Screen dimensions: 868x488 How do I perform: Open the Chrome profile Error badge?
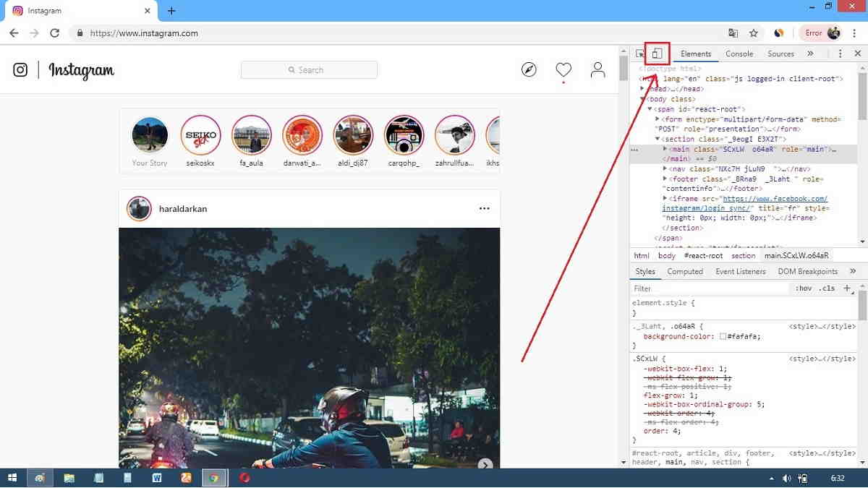tap(822, 33)
